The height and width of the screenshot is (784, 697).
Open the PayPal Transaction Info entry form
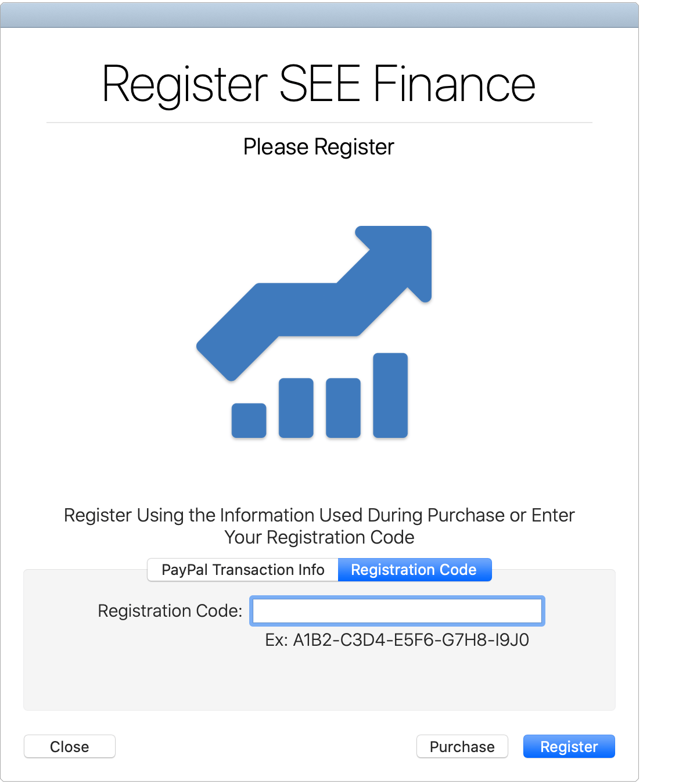(243, 570)
